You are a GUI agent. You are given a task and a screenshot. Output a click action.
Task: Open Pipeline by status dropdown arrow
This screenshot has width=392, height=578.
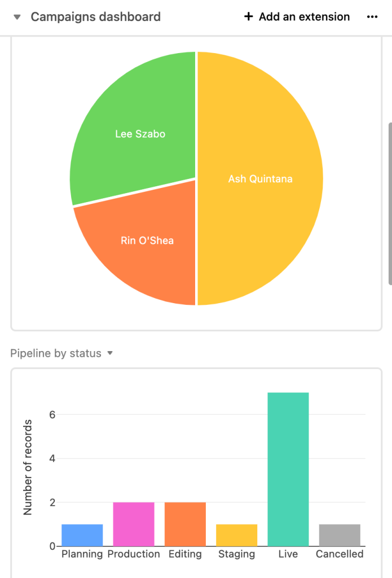(110, 353)
